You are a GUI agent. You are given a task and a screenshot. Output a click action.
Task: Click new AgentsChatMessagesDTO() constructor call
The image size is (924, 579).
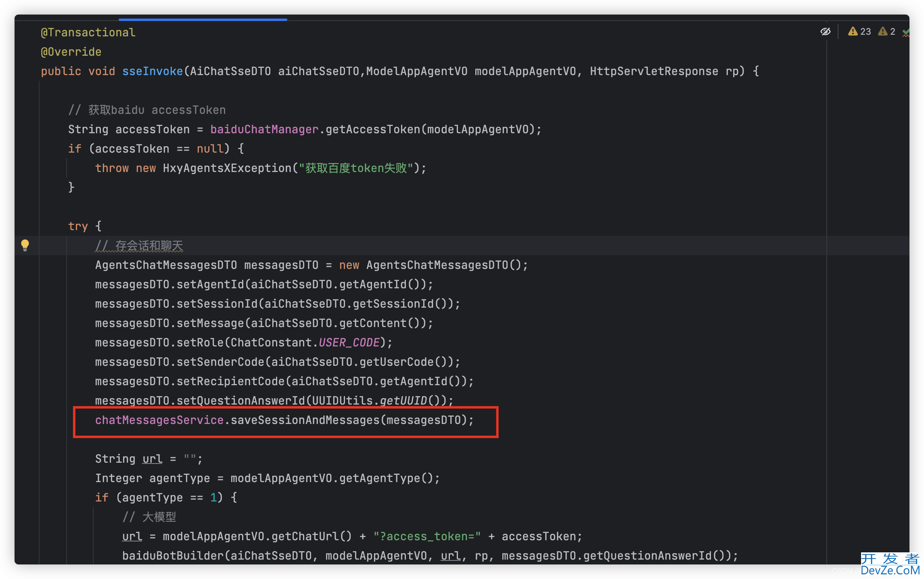coord(430,265)
